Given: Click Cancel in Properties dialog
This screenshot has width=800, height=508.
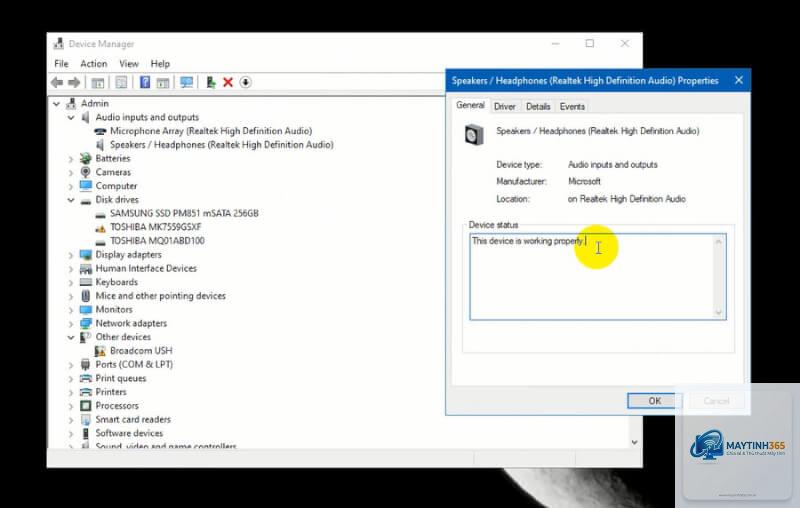Looking at the screenshot, I should click(x=716, y=401).
